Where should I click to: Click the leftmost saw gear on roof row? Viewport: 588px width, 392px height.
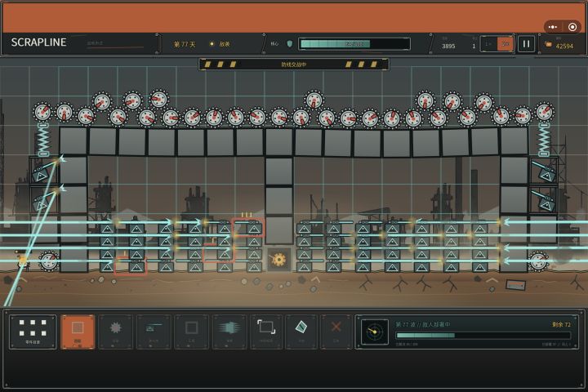(42, 112)
